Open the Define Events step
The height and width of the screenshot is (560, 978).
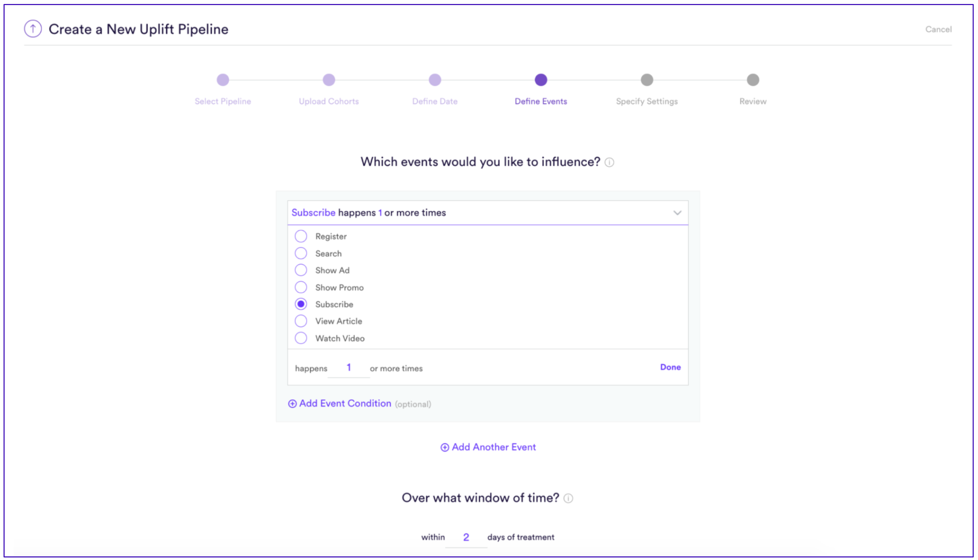tap(541, 80)
